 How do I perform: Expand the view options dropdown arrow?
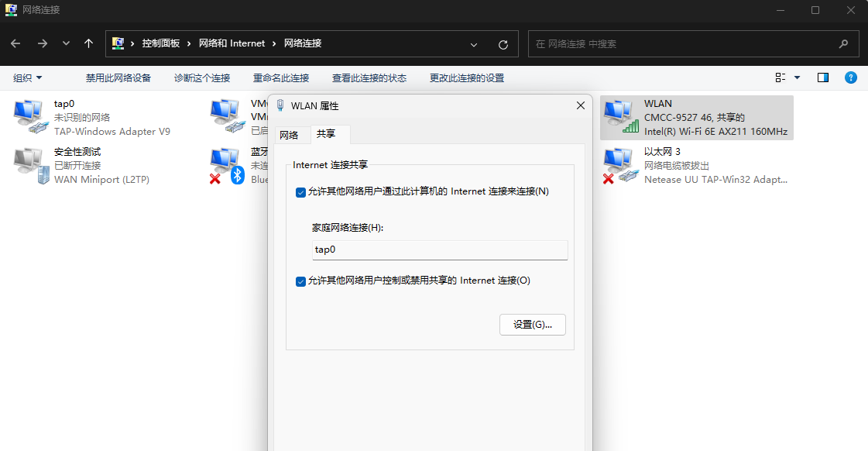(795, 77)
